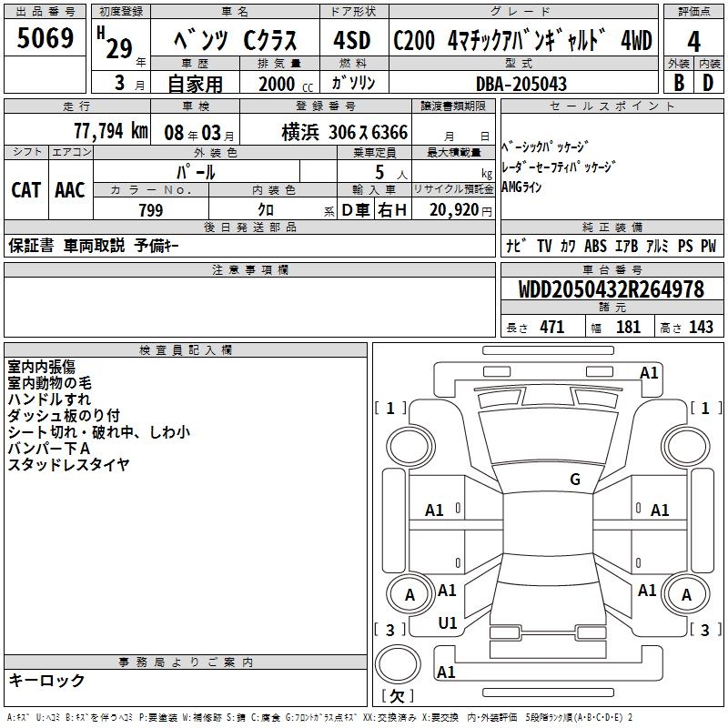Click length value 471
This screenshot has width=728, height=728.
[x=552, y=327]
